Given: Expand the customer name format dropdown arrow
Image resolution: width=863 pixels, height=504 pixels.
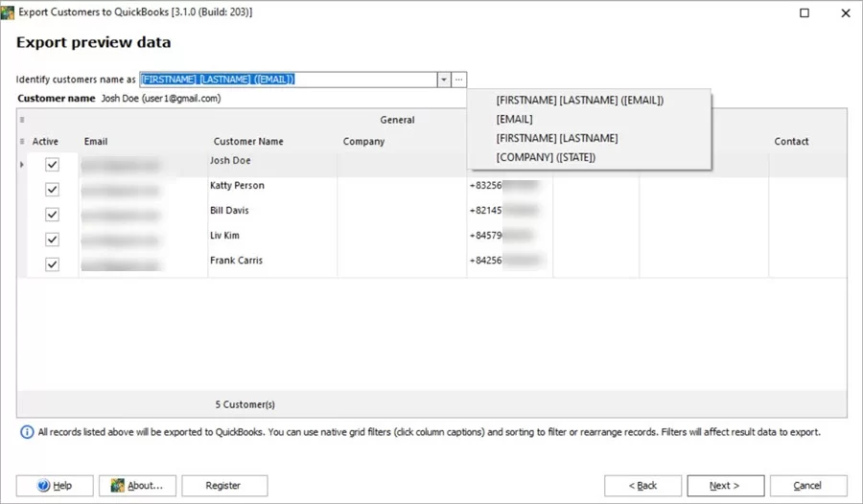Looking at the screenshot, I should [x=444, y=80].
